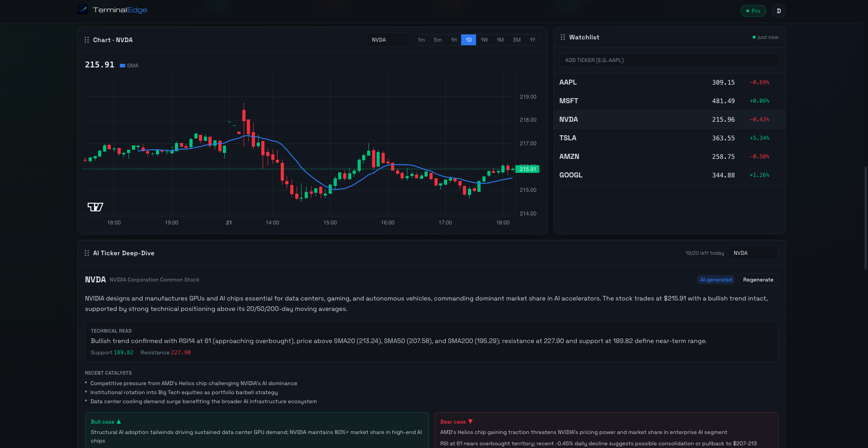
Task: Switch chart to 1Y interval
Action: point(533,40)
